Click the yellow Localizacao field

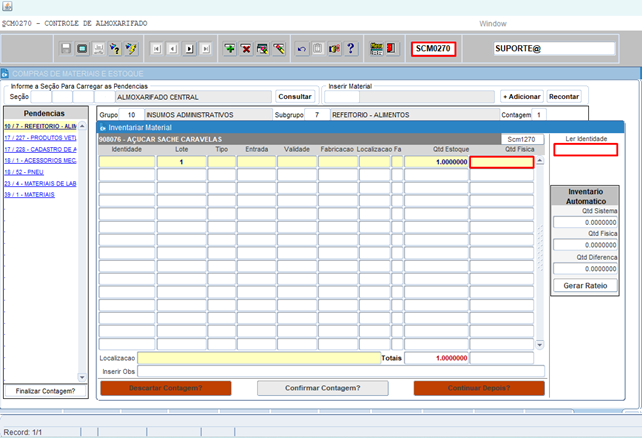point(259,358)
